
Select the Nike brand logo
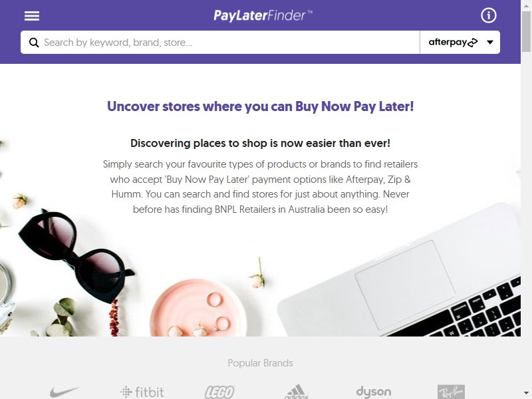pos(65,392)
